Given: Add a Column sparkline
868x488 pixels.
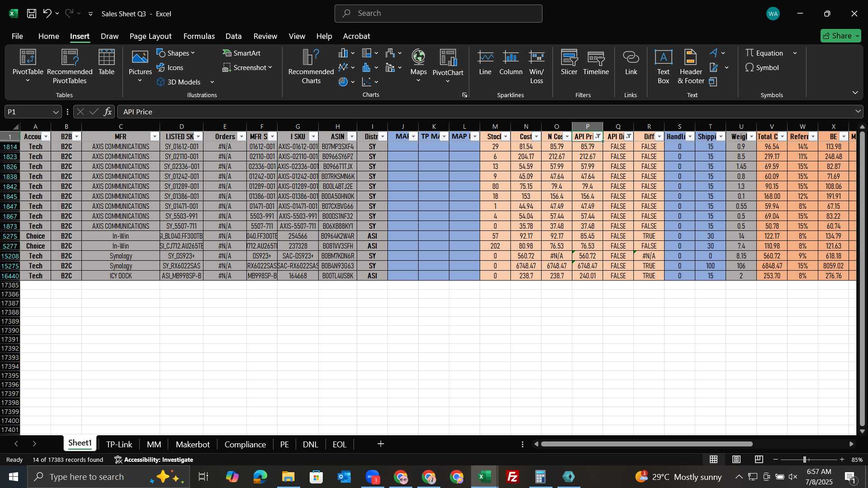Looking at the screenshot, I should pyautogui.click(x=511, y=62).
